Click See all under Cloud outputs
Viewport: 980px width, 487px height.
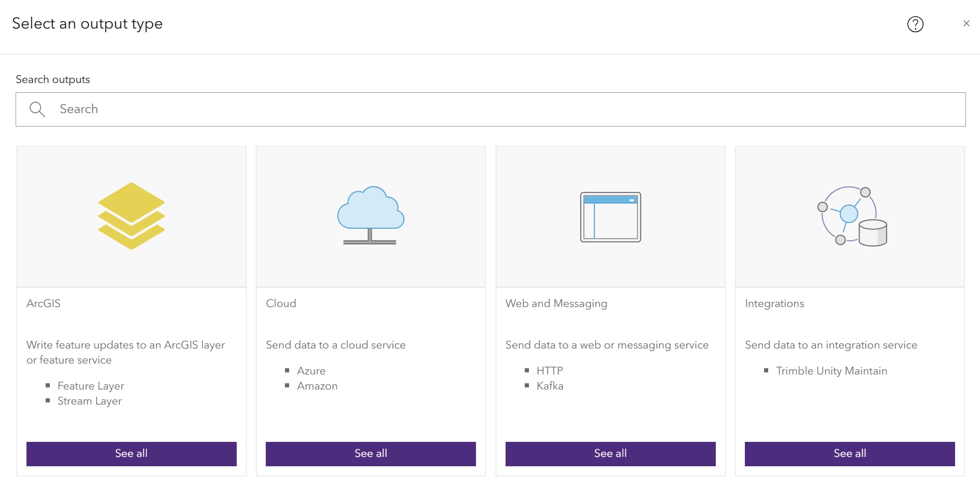370,453
